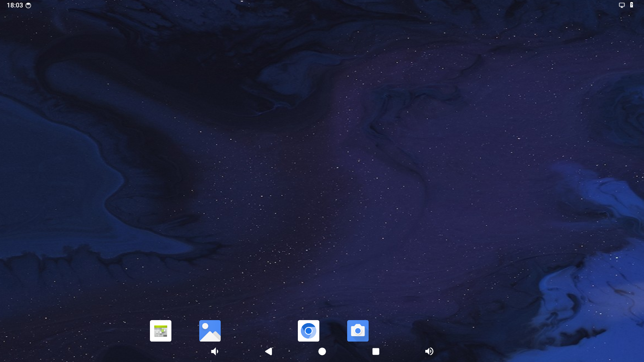This screenshot has width=644, height=362.
Task: Open Recents with the square button
Action: pos(376,351)
